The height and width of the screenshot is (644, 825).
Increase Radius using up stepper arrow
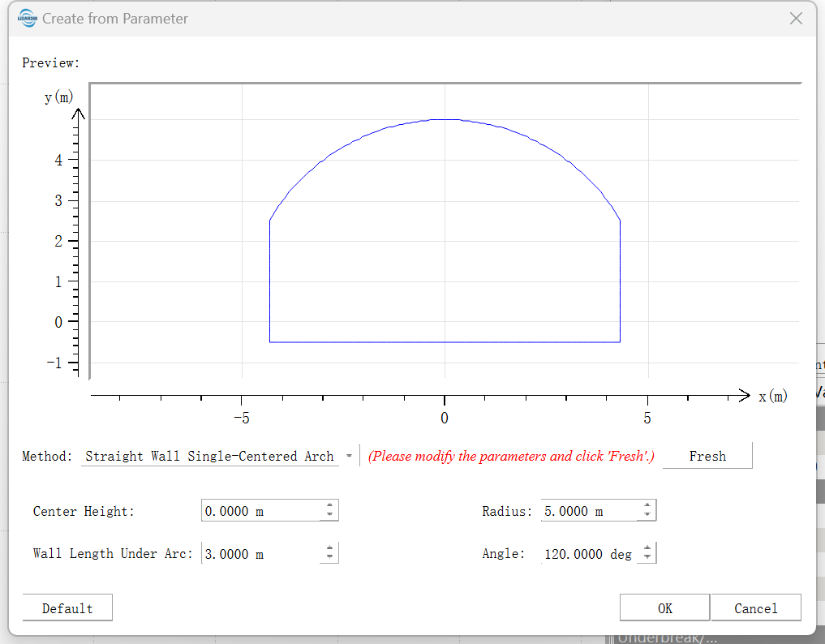[x=647, y=505]
